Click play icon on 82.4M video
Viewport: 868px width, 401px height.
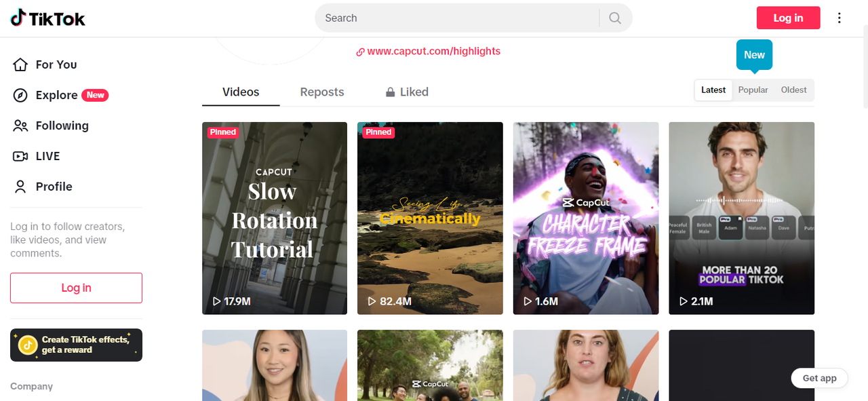click(x=372, y=301)
